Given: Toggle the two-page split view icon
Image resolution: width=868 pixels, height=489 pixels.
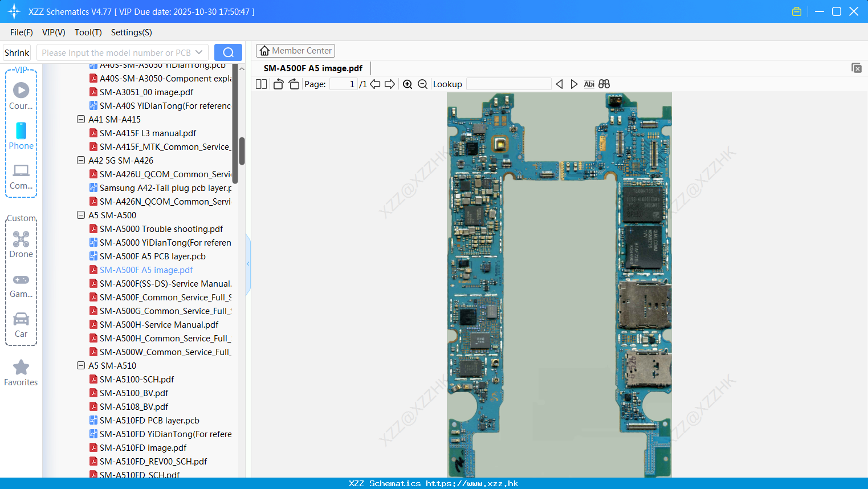Looking at the screenshot, I should [x=261, y=84].
